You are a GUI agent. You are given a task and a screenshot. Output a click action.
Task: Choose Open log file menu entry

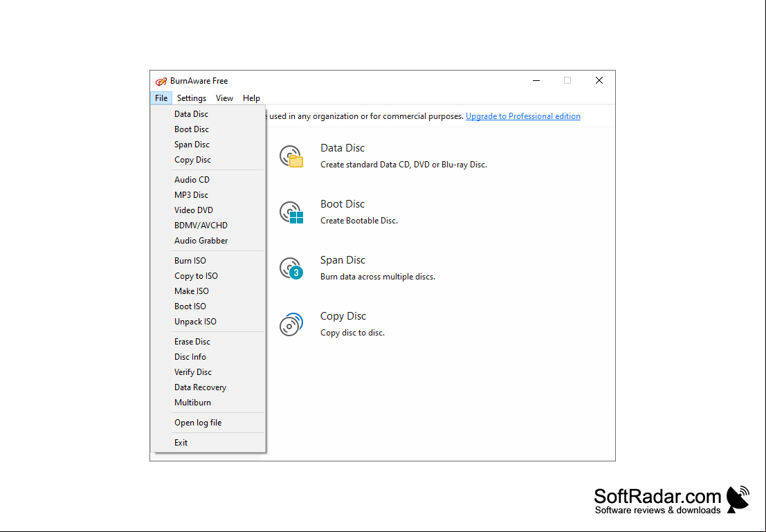[x=208, y=423]
